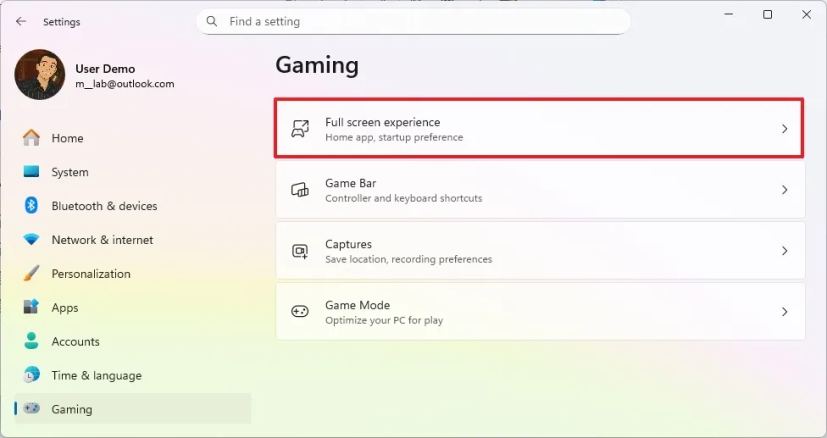Click the Settings window title
This screenshot has height=438, width=827.
pyautogui.click(x=62, y=22)
